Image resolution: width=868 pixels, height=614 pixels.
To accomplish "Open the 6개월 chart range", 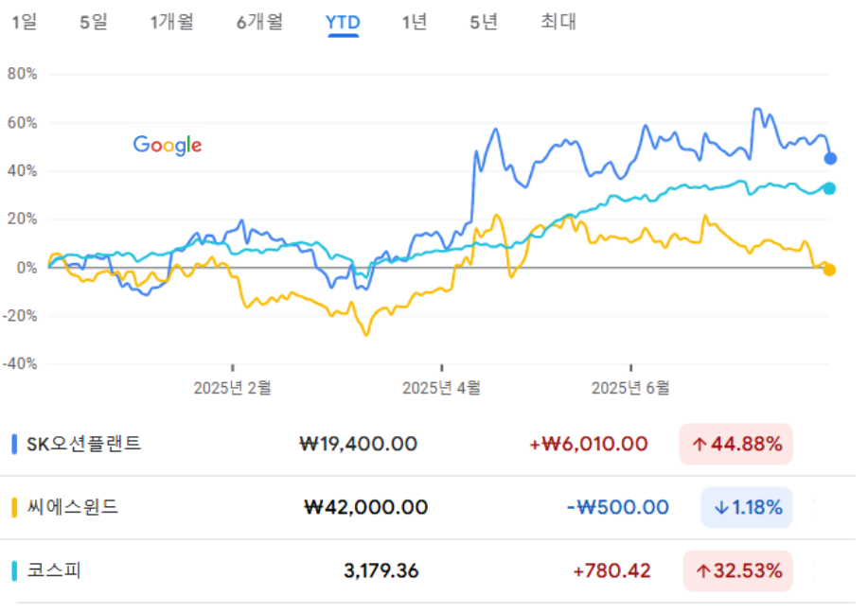I will point(259,22).
